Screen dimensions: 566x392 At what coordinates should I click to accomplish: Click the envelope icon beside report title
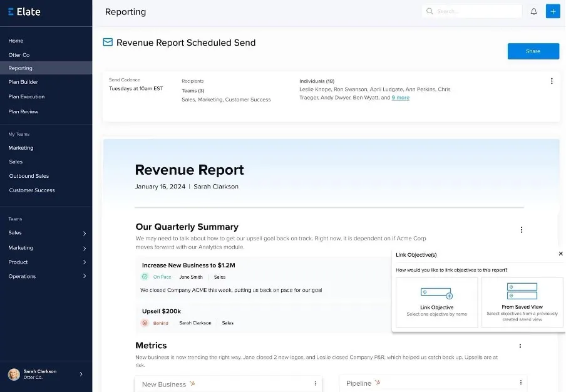(x=108, y=42)
